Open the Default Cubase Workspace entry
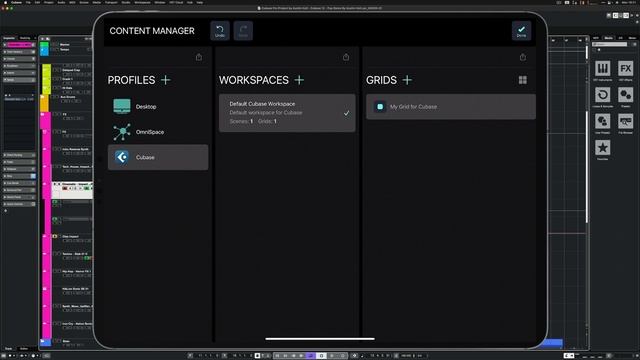 click(287, 113)
